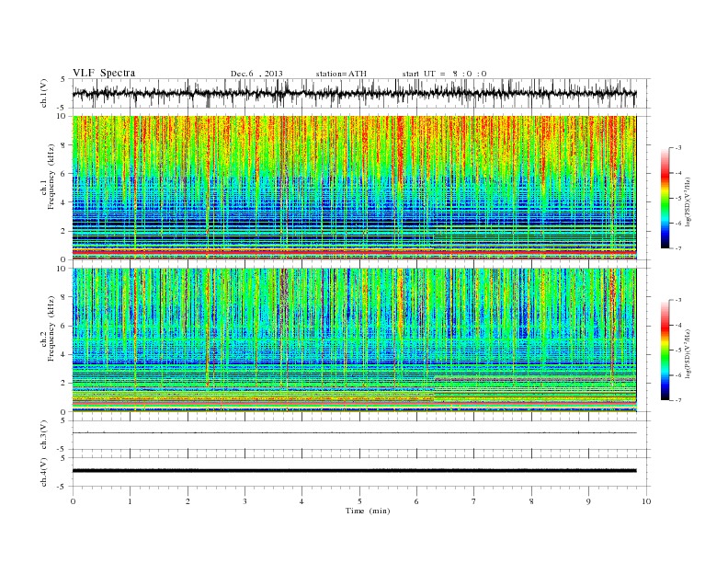The width and height of the screenshot is (728, 563).
Task: Click the "ch.1(V)" waveform axis label
Action: 44,94
